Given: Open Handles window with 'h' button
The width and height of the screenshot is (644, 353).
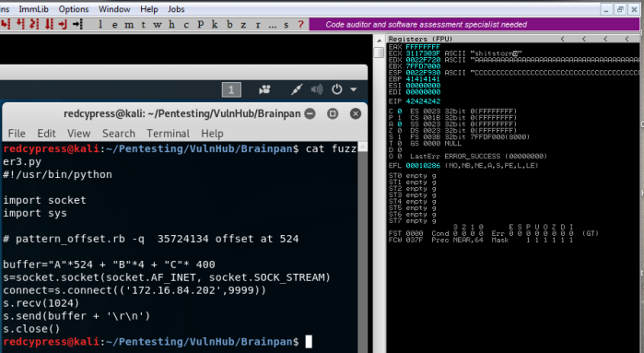Looking at the screenshot, I should click(171, 24).
